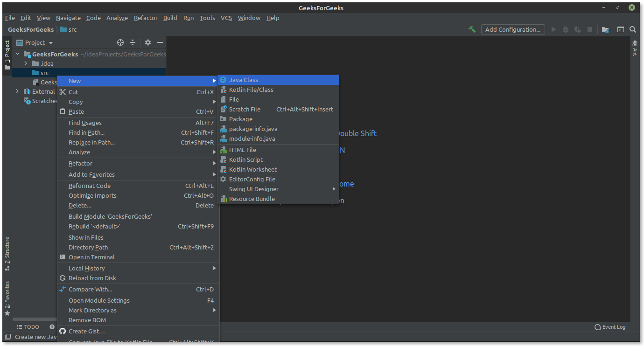The height and width of the screenshot is (346, 644).
Task: Open the Event Log panel
Action: pos(610,327)
